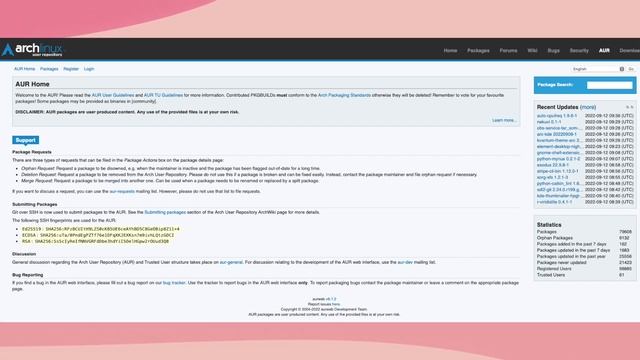Select the RSA SSH fingerprint line

(x=95, y=242)
